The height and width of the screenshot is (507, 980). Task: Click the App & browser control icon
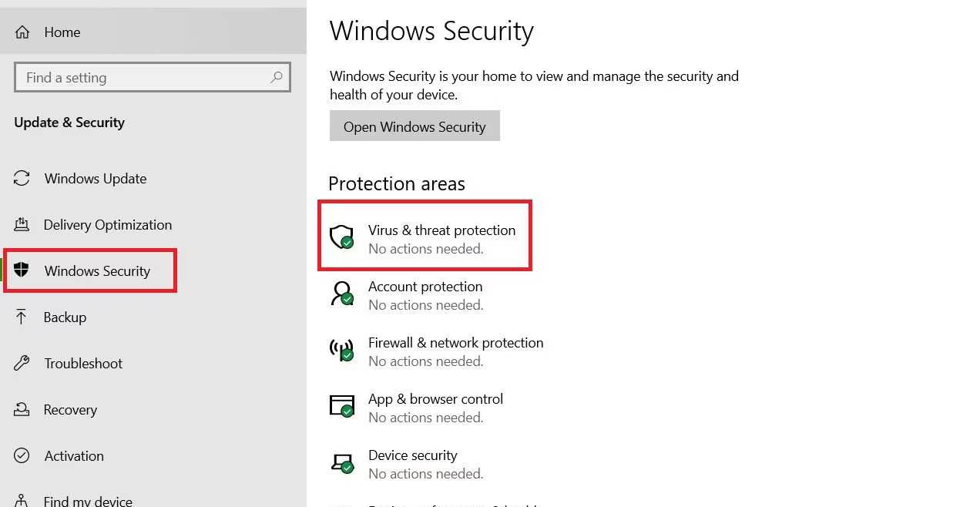(341, 406)
